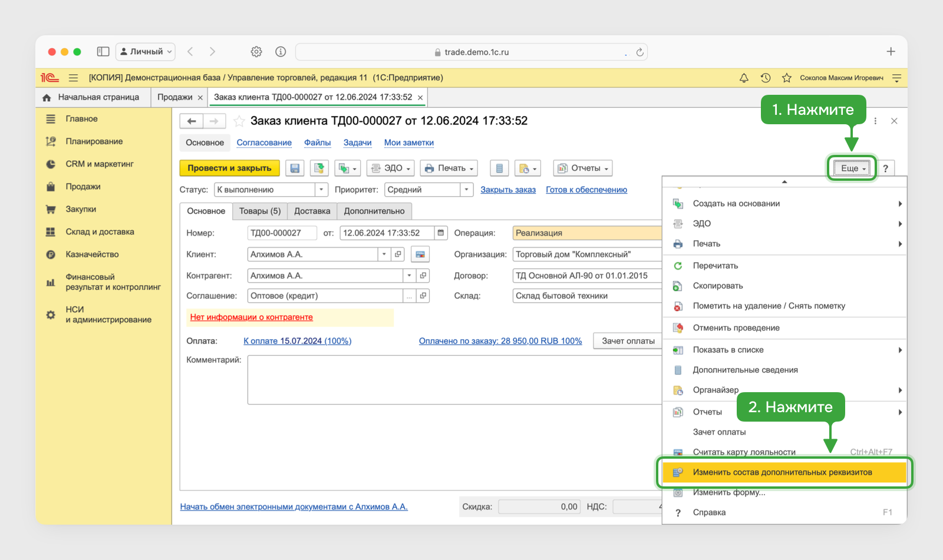The image size is (943, 560).
Task: Switch to the Товары (5) tab
Action: [x=260, y=211]
